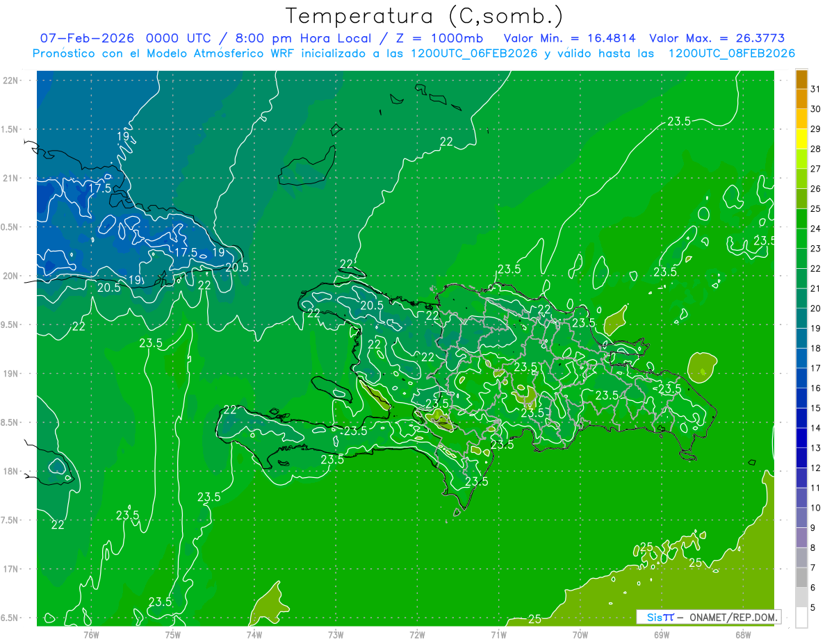Click the 72W longitude axis label

pyautogui.click(x=417, y=634)
